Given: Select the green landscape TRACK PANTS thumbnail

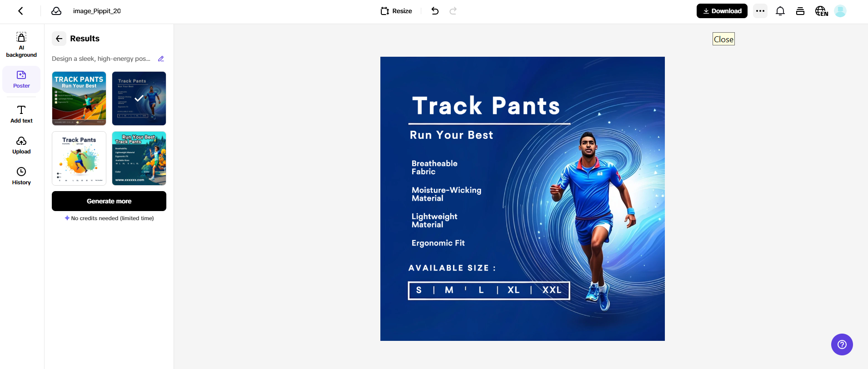Looking at the screenshot, I should coord(79,98).
